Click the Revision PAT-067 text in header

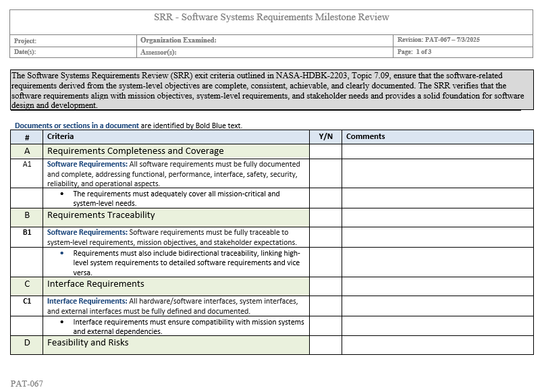tap(439, 40)
